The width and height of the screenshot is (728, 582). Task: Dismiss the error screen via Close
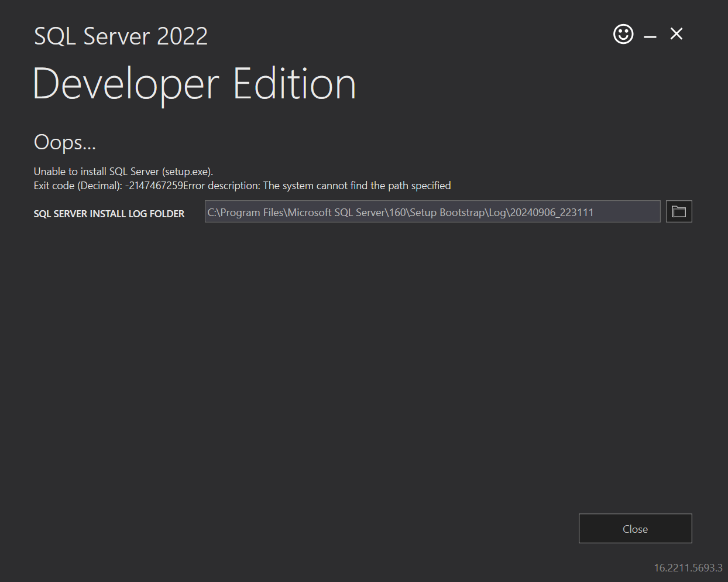(635, 528)
